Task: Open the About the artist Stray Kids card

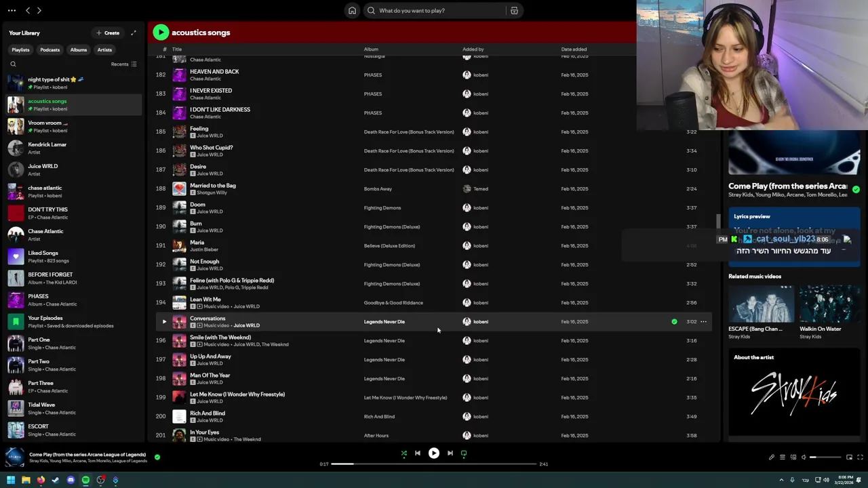Action: coord(794,393)
